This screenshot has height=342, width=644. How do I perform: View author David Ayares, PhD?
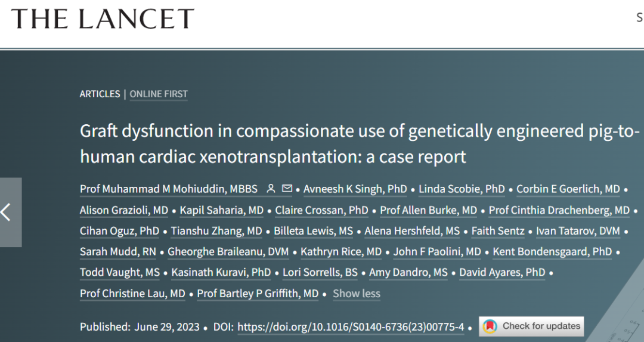click(502, 273)
